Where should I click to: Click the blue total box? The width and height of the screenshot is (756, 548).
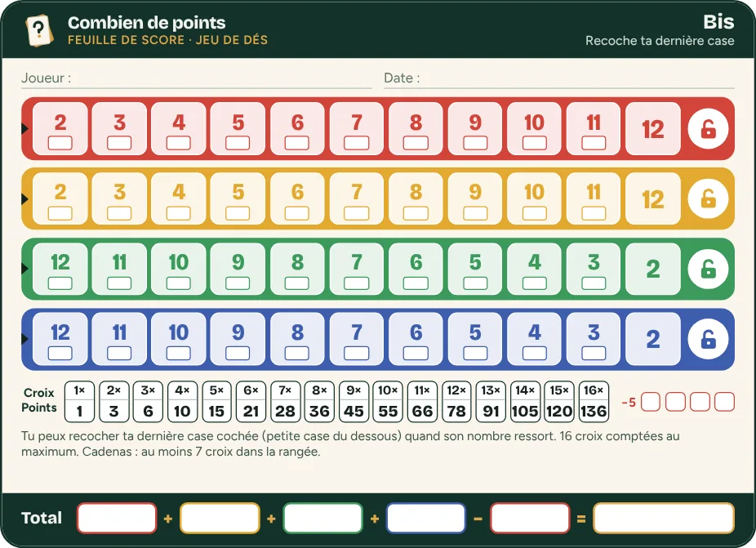click(426, 518)
